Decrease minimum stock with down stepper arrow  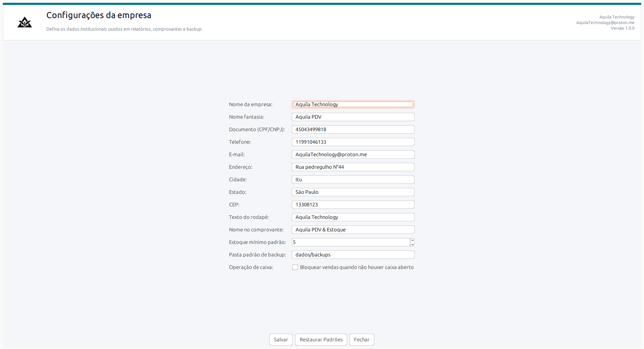tap(412, 244)
